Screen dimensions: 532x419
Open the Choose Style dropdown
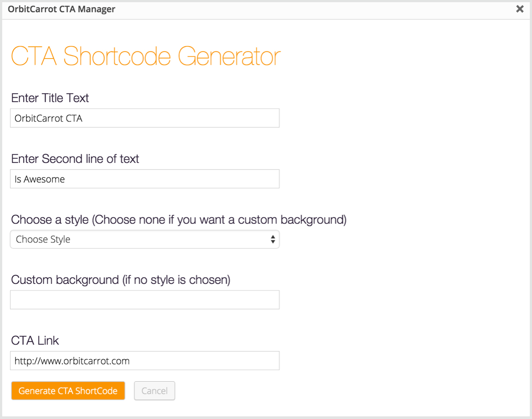point(145,239)
